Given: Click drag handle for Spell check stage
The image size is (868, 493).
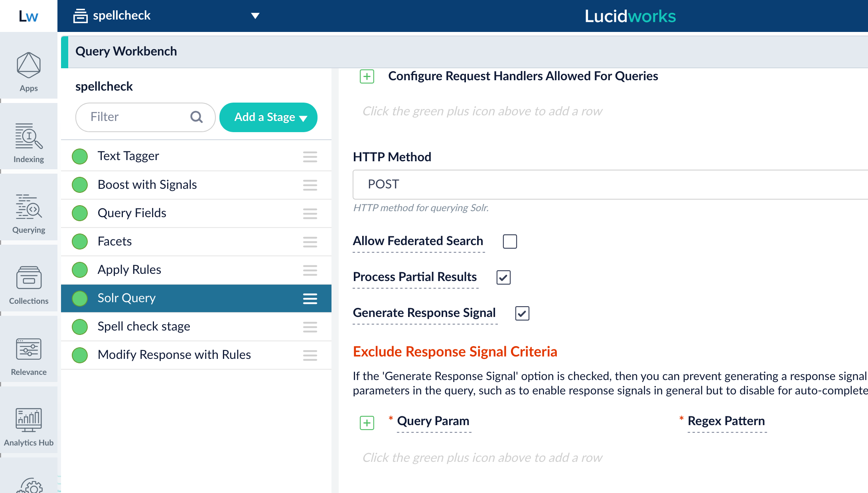Looking at the screenshot, I should [310, 327].
